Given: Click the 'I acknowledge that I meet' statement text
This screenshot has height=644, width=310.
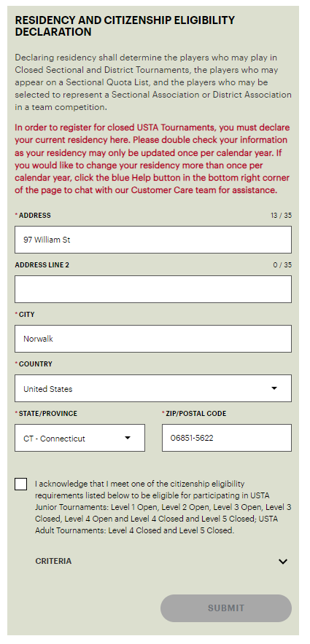Looking at the screenshot, I should pyautogui.click(x=163, y=507).
